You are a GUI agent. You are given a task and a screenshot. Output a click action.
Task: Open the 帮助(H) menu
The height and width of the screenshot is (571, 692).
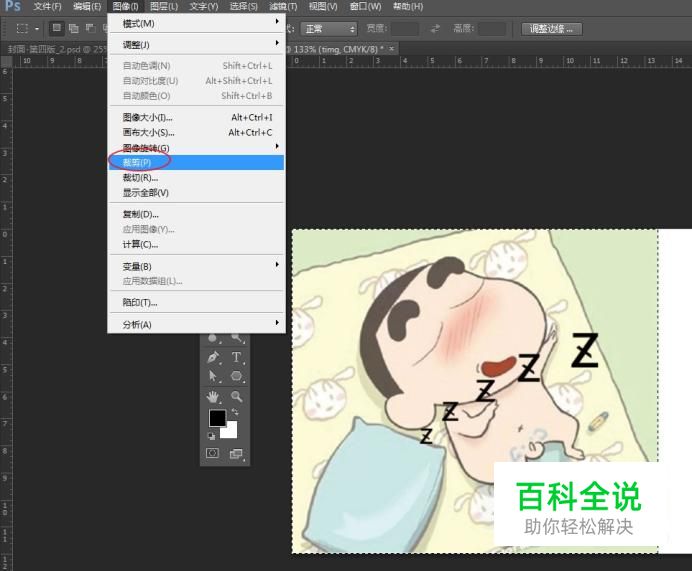[408, 7]
